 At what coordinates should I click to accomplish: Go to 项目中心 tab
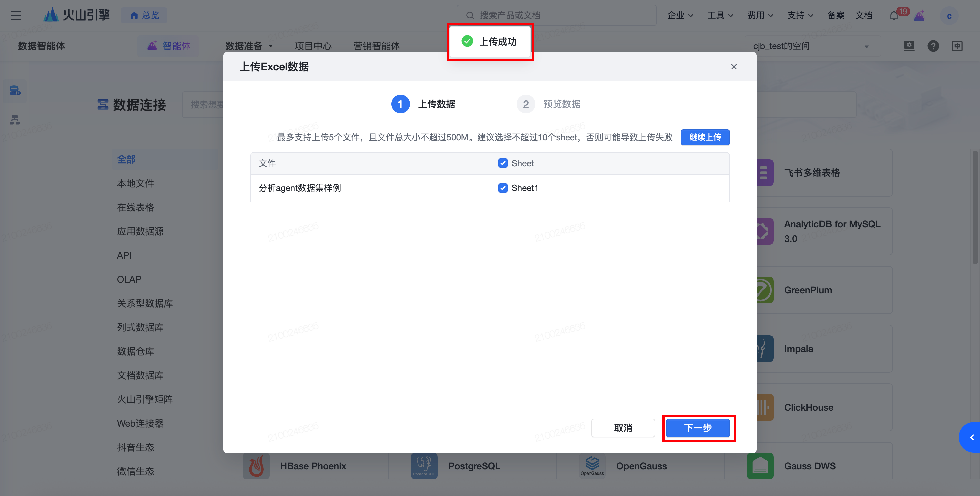tap(313, 46)
